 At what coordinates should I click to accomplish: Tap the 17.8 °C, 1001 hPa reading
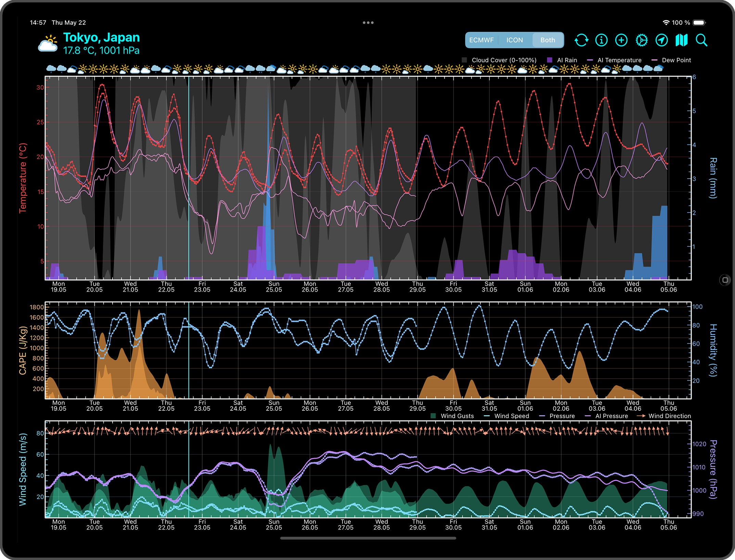click(101, 51)
